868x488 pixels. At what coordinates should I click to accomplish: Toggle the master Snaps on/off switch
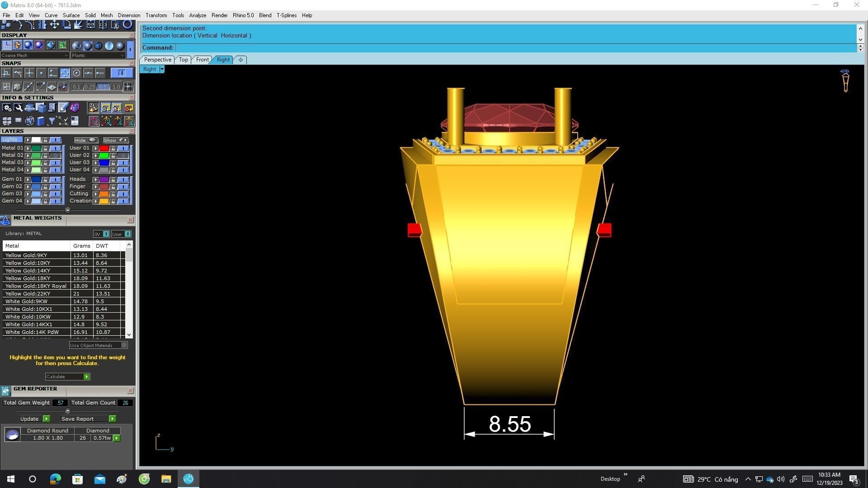pyautogui.click(x=121, y=73)
